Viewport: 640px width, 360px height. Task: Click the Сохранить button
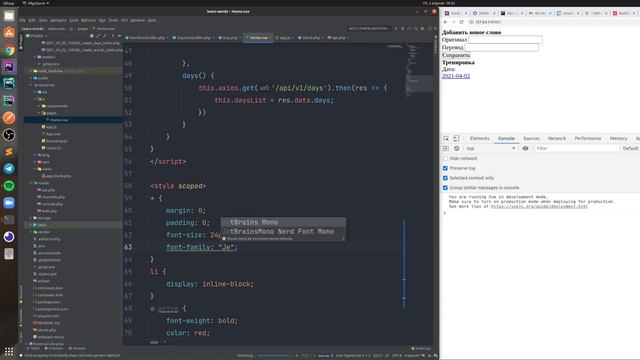[456, 55]
